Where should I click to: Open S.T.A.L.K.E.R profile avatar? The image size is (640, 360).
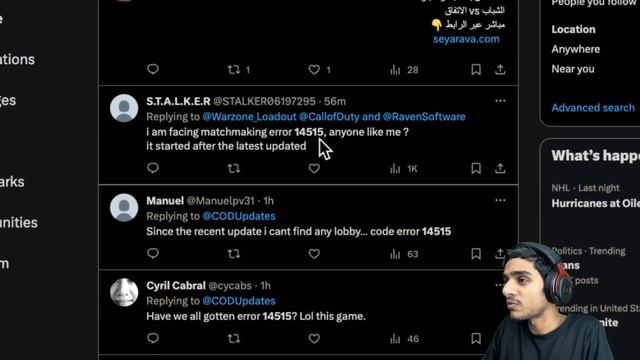click(x=124, y=108)
